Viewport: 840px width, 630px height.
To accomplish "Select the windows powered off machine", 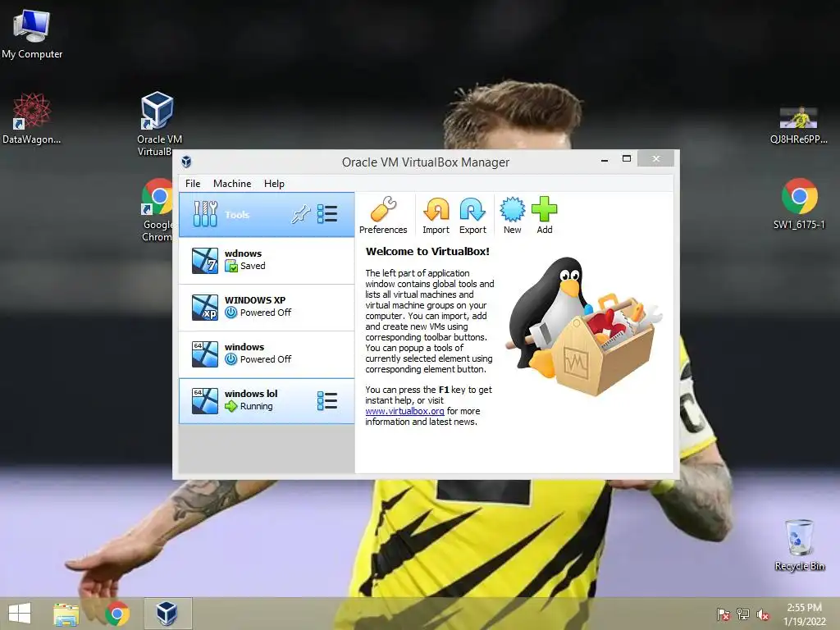I will (267, 354).
